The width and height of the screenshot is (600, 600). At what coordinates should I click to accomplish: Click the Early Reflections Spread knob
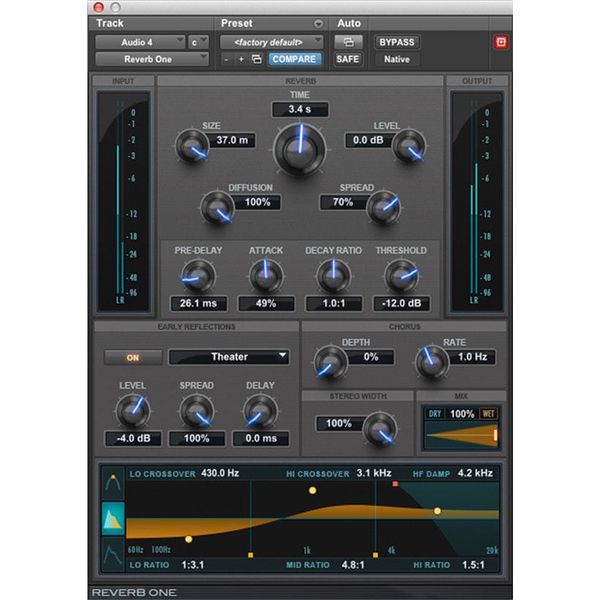point(197,411)
